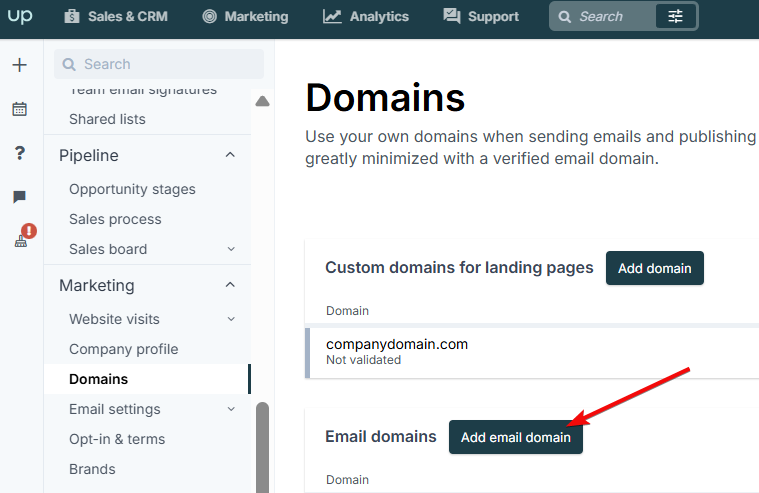Screen dimensions: 759x493
Task: Click the Sales & CRM briefcase icon
Action: (x=72, y=16)
